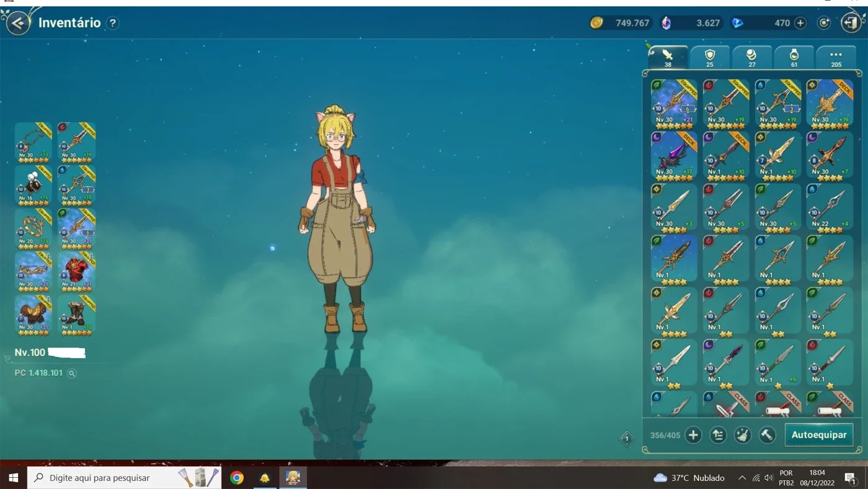Click the Autoequipar button
The image size is (868, 489).
point(819,435)
